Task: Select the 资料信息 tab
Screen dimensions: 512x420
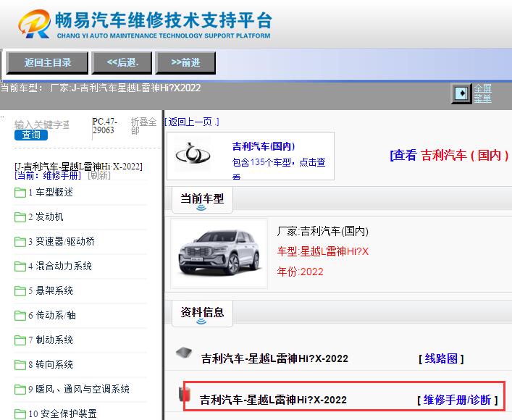Action: tap(202, 314)
